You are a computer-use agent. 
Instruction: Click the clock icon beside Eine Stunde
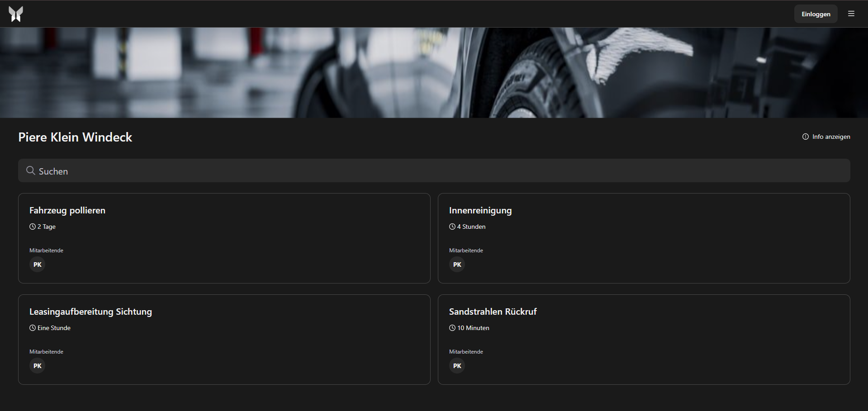tap(33, 328)
